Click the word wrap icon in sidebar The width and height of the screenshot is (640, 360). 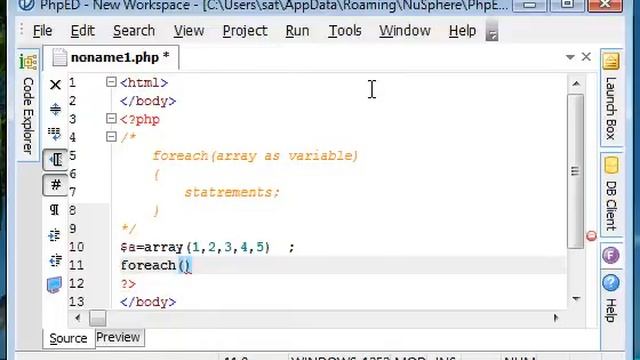54,134
